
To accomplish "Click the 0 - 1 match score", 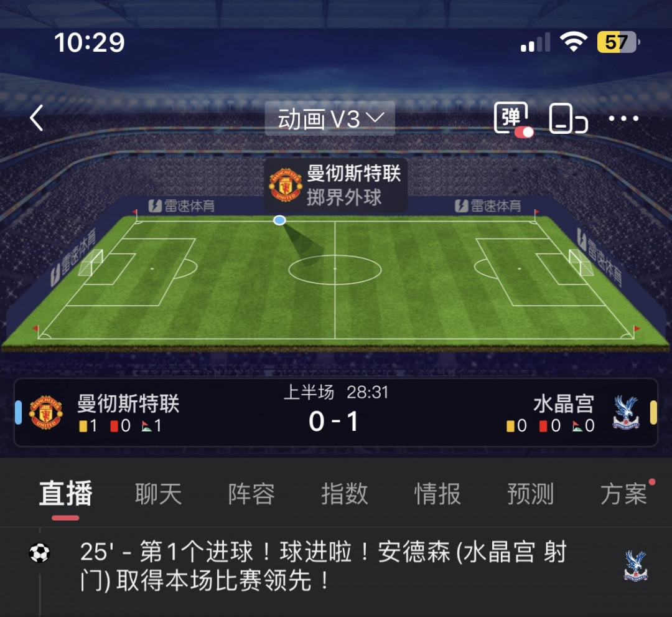I will pyautogui.click(x=334, y=422).
